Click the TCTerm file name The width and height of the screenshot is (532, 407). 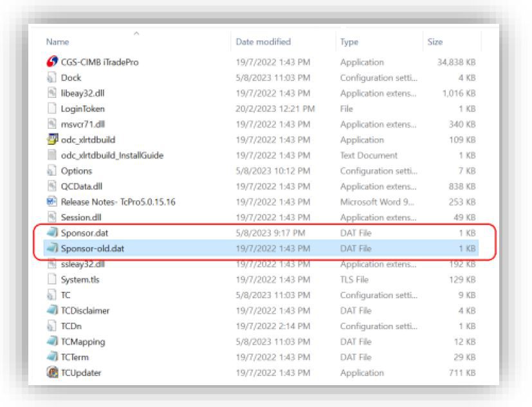(75, 357)
